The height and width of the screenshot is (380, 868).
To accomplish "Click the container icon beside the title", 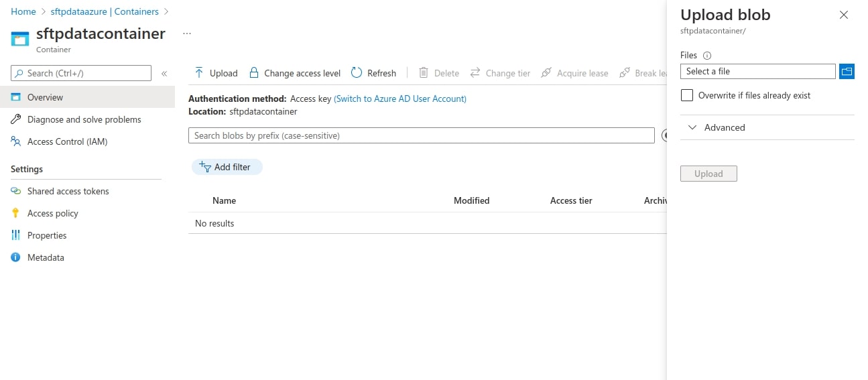I will click(20, 38).
